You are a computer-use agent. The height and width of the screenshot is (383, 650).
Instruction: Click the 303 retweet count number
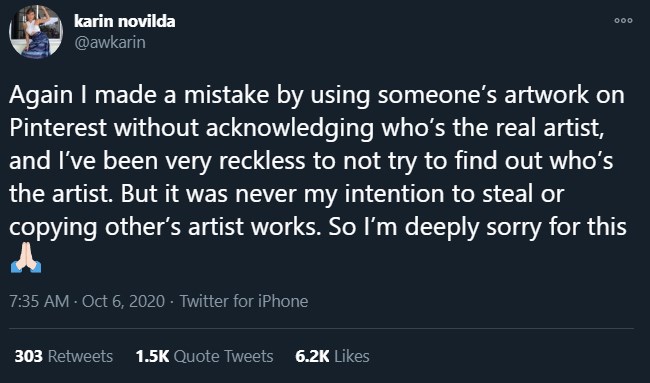point(29,356)
